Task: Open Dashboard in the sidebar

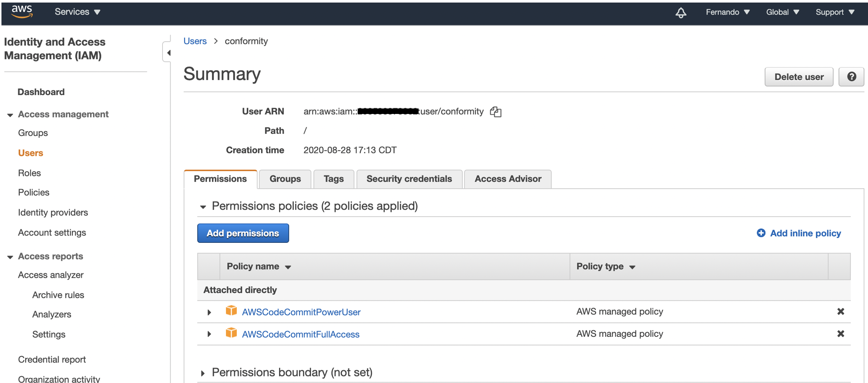Action: (x=41, y=92)
